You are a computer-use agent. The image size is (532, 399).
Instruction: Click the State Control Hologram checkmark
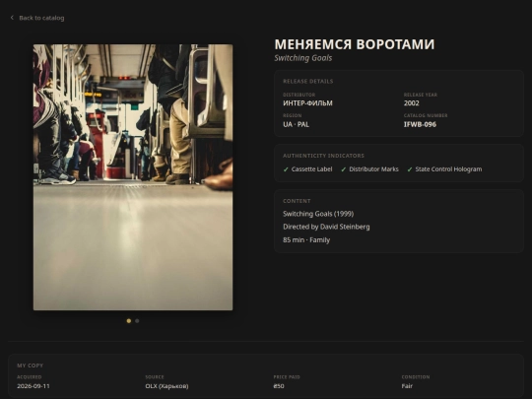[410, 169]
